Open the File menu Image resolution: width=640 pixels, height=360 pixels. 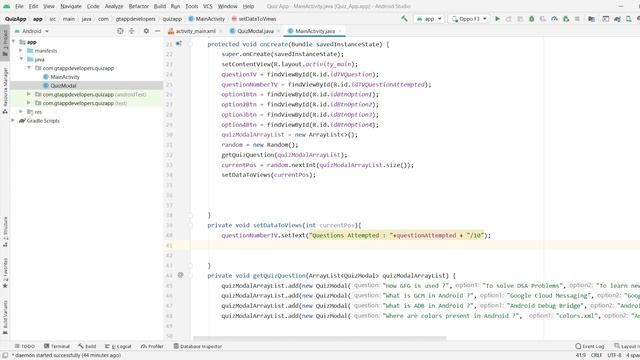coord(19,6)
